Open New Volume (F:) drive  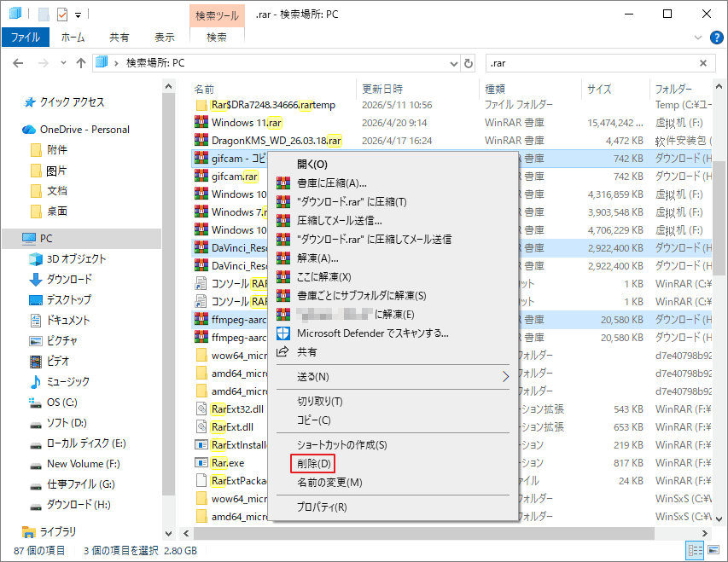coord(83,464)
